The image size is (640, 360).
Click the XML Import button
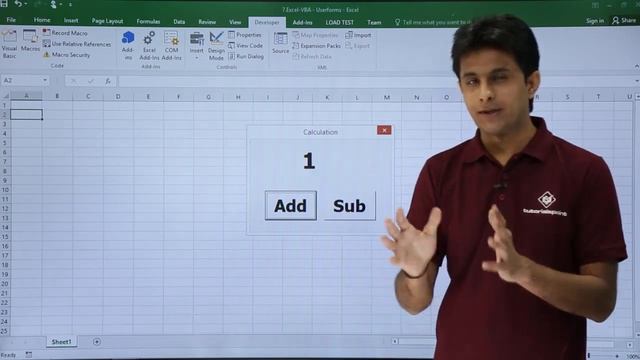point(358,35)
